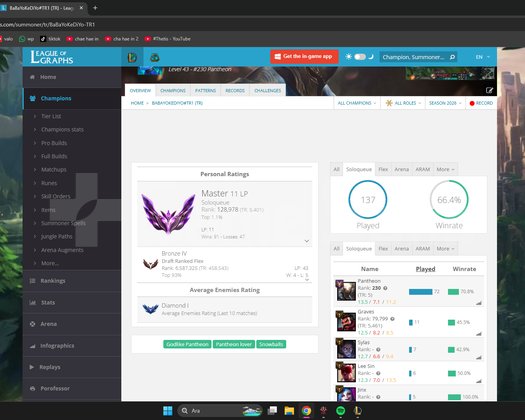Click the red Record button
The height and width of the screenshot is (420, 525).
[481, 103]
